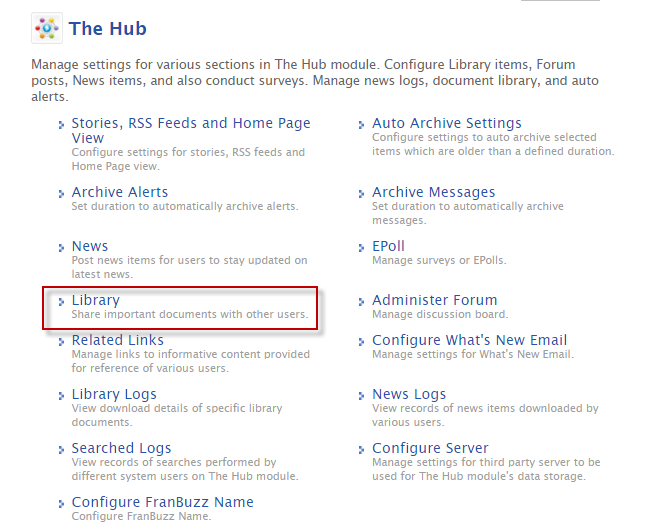Open the Library Logs link
Screen dimensions: 661x527
(114, 394)
